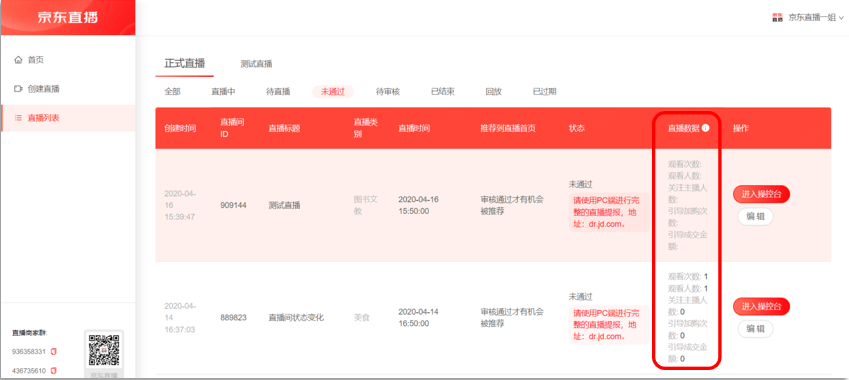Viewport: 849px width, 380px height.
Task: Show the 已结束 broadcasts filter
Action: (x=442, y=91)
